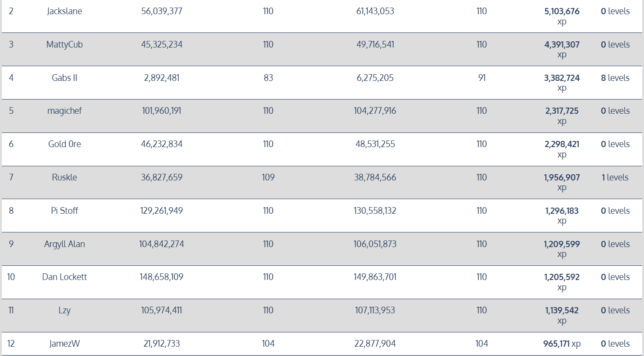Click the Lzy player name
This screenshot has height=356, width=644.
pyautogui.click(x=64, y=310)
